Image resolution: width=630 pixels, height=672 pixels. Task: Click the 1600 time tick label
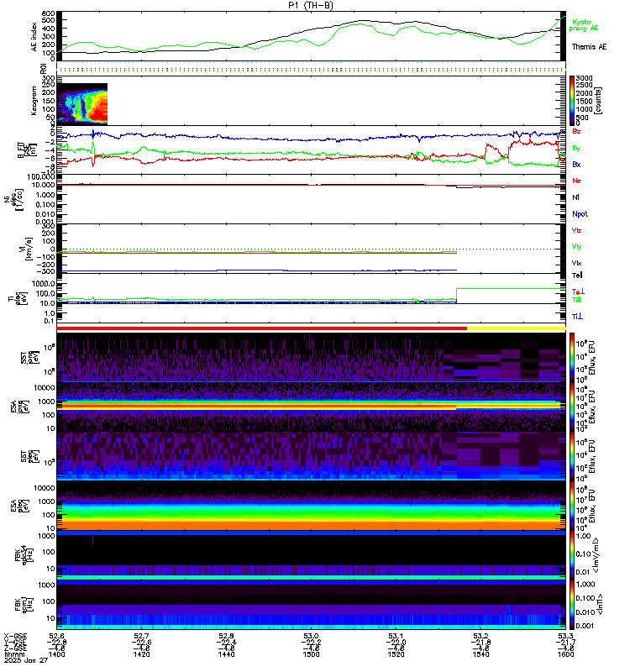(x=565, y=654)
